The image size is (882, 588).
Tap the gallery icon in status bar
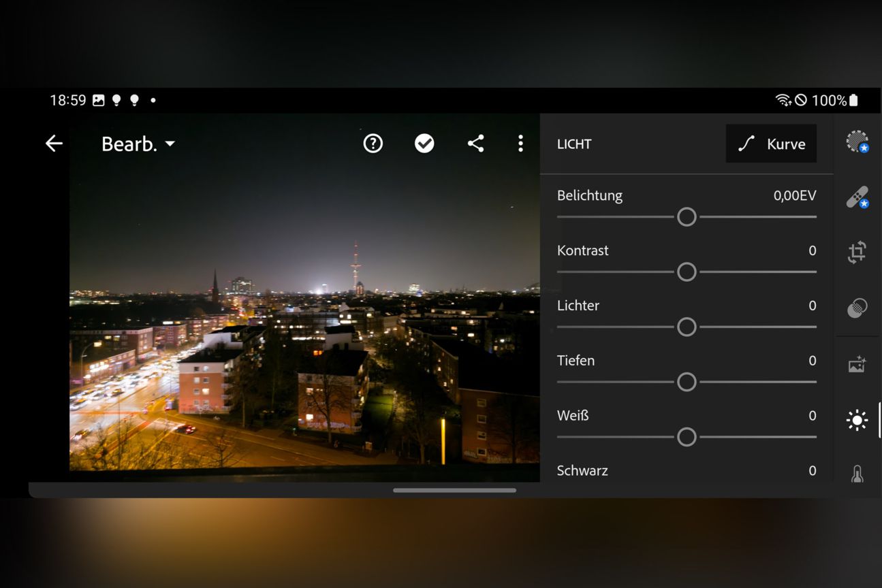tap(99, 100)
